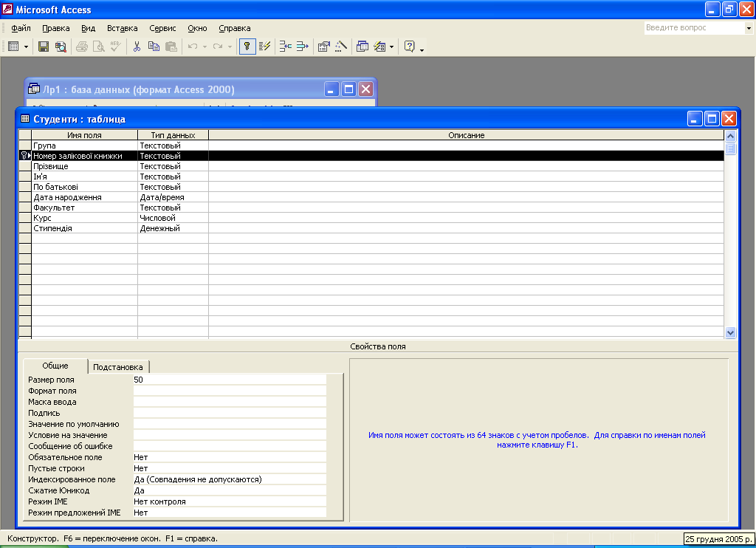The width and height of the screenshot is (756, 548).
Task: Open the Файл menu
Action: click(21, 28)
